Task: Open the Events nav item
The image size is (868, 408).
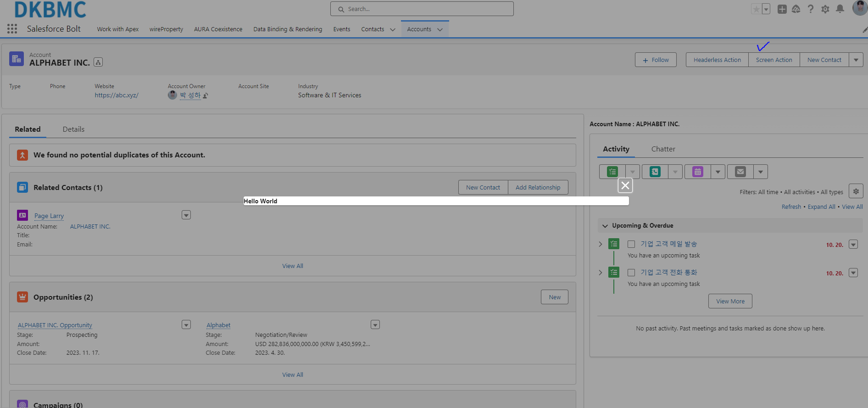Action: [x=342, y=29]
